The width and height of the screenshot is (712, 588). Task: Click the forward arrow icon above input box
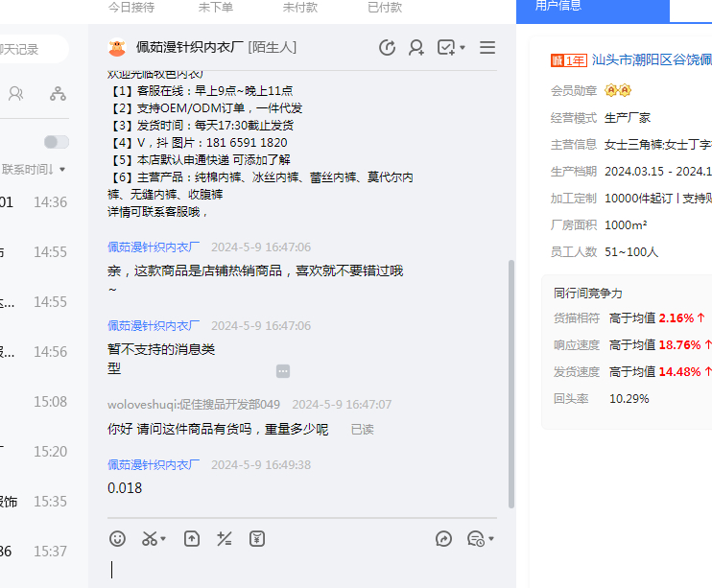click(x=443, y=538)
